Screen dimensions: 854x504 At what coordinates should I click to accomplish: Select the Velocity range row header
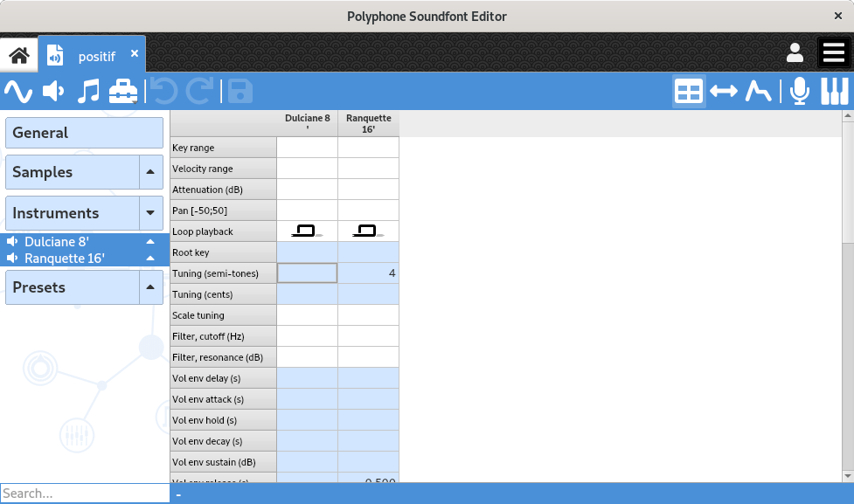(x=223, y=169)
